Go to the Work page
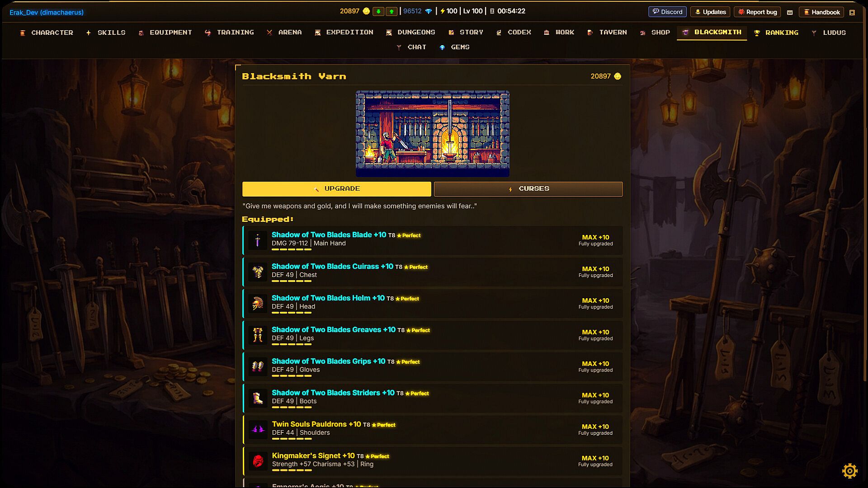The height and width of the screenshot is (488, 868). pos(559,33)
